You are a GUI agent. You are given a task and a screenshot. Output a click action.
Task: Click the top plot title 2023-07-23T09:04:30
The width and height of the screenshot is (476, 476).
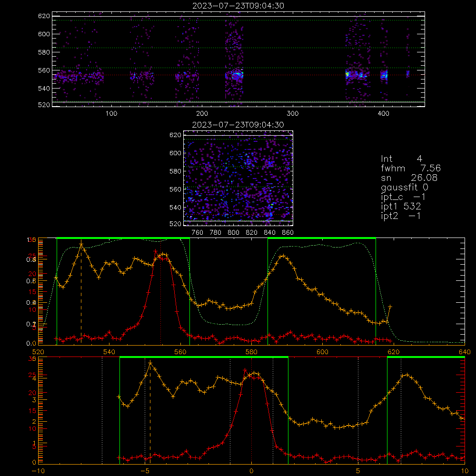point(238,6)
